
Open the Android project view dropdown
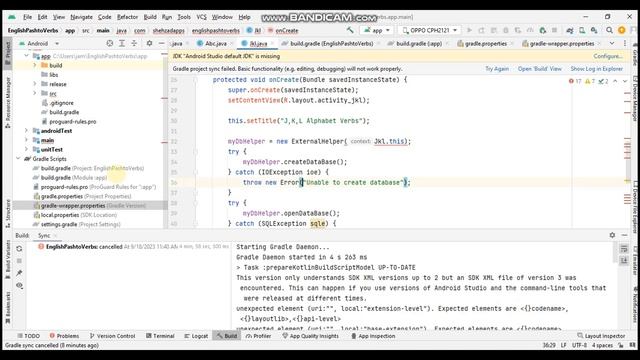[x=39, y=43]
